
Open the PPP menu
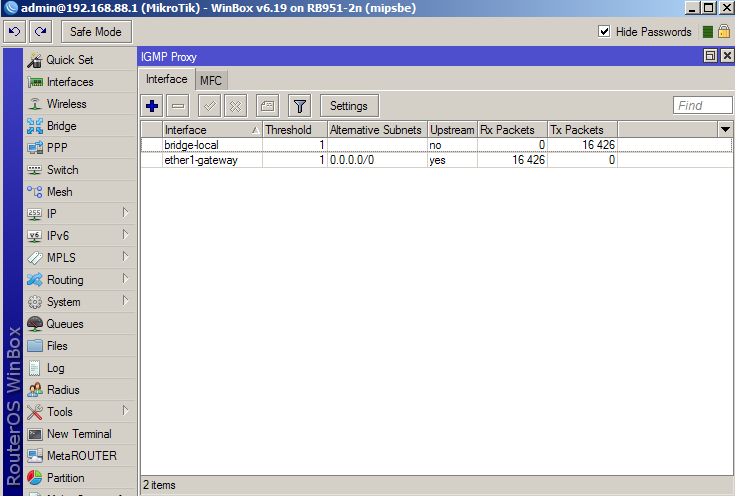click(80, 148)
